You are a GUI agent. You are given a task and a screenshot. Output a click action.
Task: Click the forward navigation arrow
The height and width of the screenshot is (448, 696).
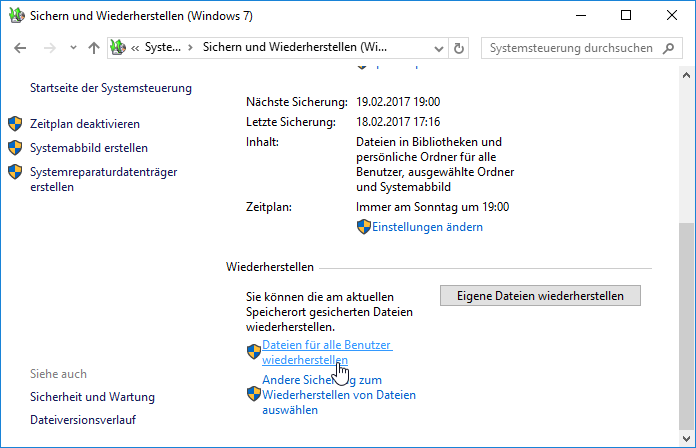pyautogui.click(x=50, y=48)
